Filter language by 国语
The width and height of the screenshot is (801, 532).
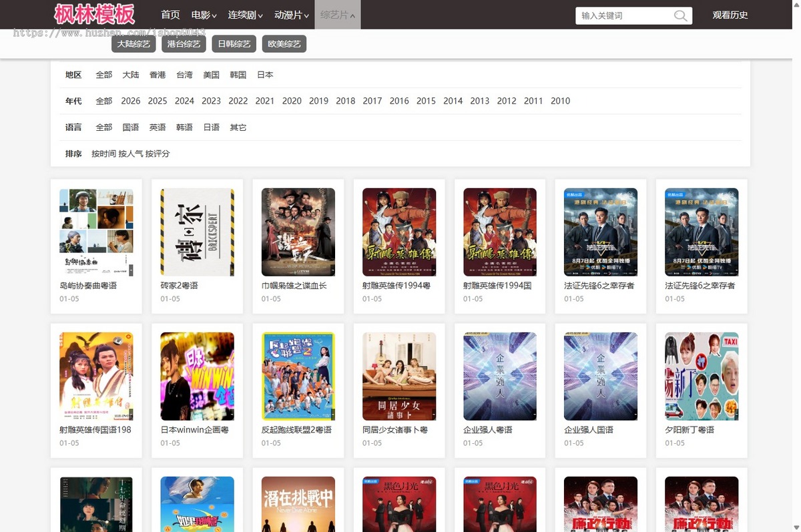131,127
